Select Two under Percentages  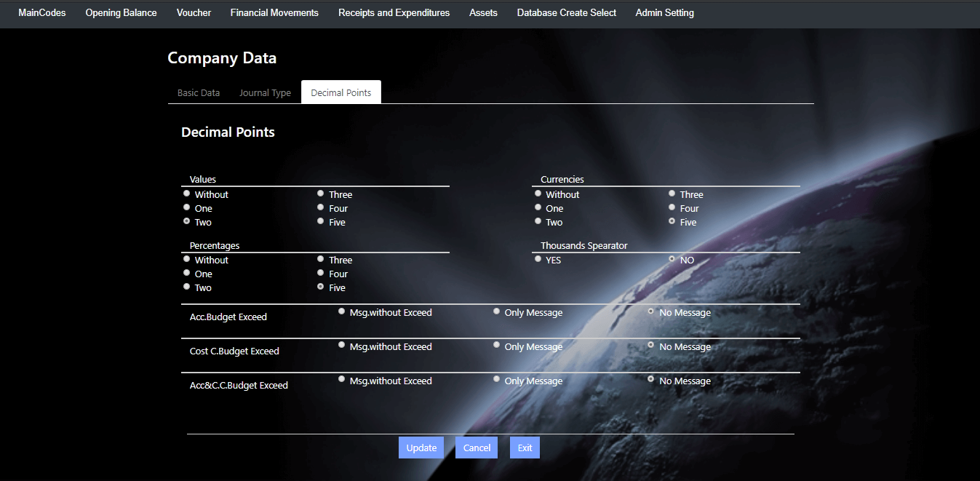point(187,287)
